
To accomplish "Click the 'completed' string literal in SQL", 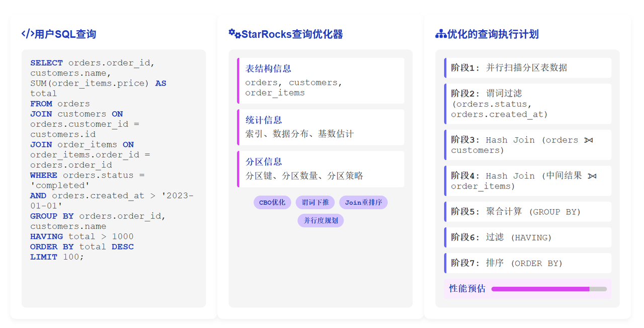I will point(60,186).
